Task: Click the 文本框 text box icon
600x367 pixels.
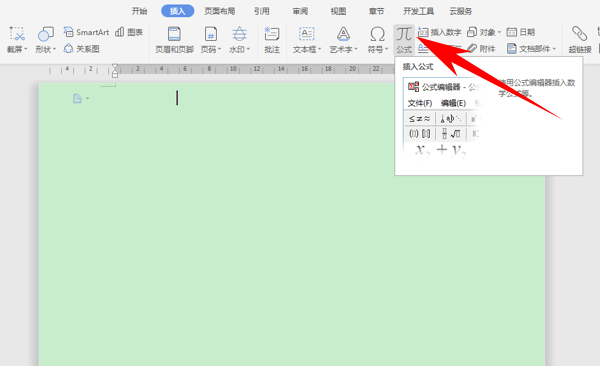Action: 307,34
